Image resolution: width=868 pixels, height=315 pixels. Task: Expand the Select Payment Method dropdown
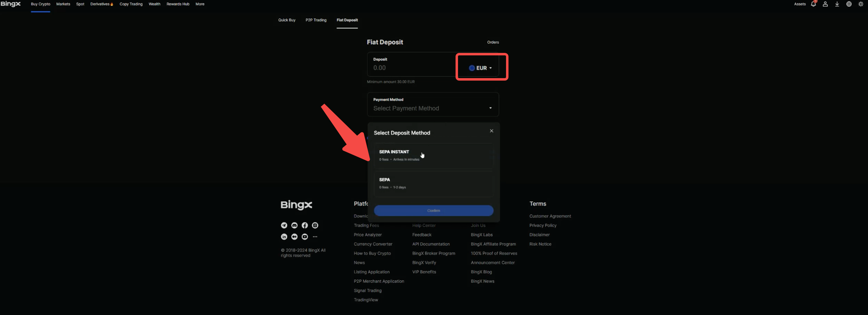[433, 108]
